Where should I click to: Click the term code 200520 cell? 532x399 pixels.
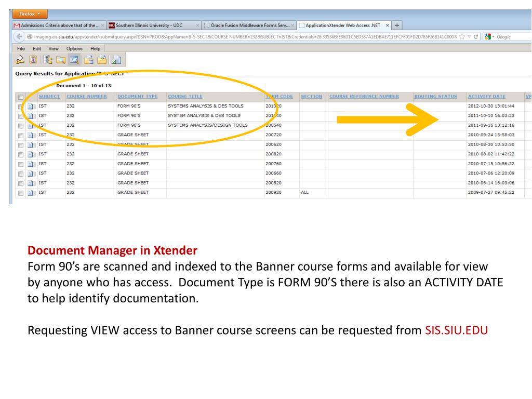[282, 183]
